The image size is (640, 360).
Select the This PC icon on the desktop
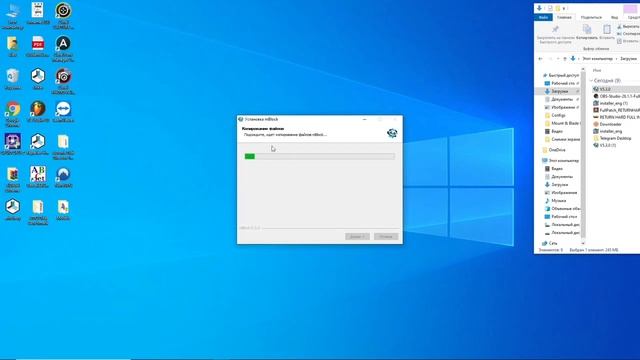click(x=13, y=11)
